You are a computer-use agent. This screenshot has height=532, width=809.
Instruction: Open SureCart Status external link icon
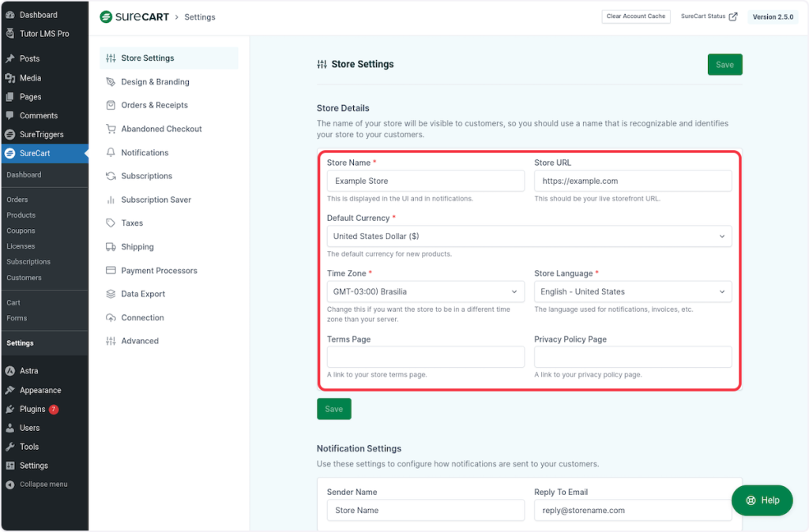click(733, 17)
